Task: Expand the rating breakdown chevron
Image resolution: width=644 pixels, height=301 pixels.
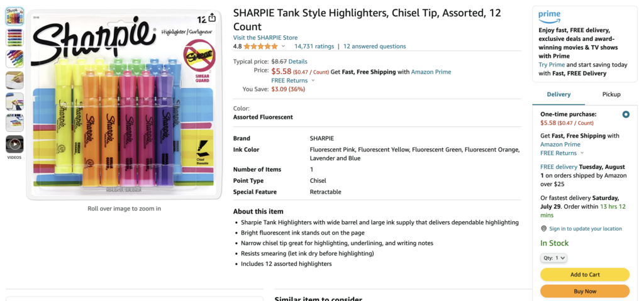Action: (x=283, y=47)
